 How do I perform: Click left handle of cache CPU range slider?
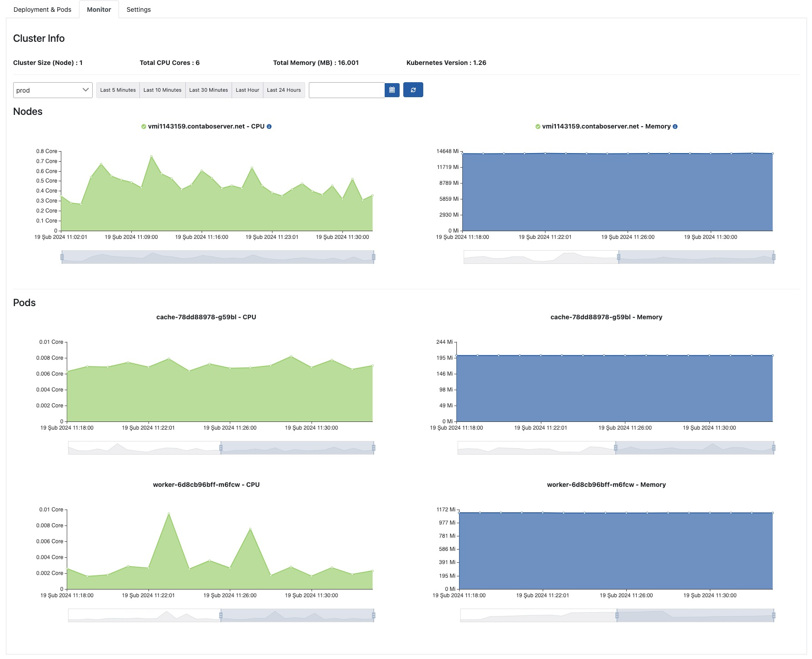tap(221, 448)
